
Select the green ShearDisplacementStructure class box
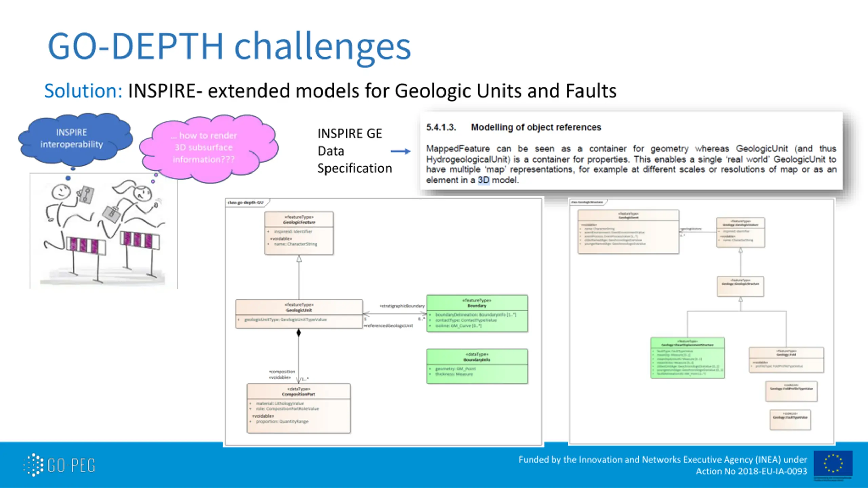(687, 358)
